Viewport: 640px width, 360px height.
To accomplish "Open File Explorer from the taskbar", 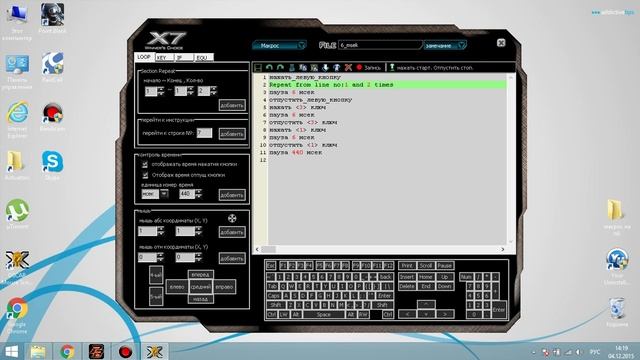I will pos(38,351).
